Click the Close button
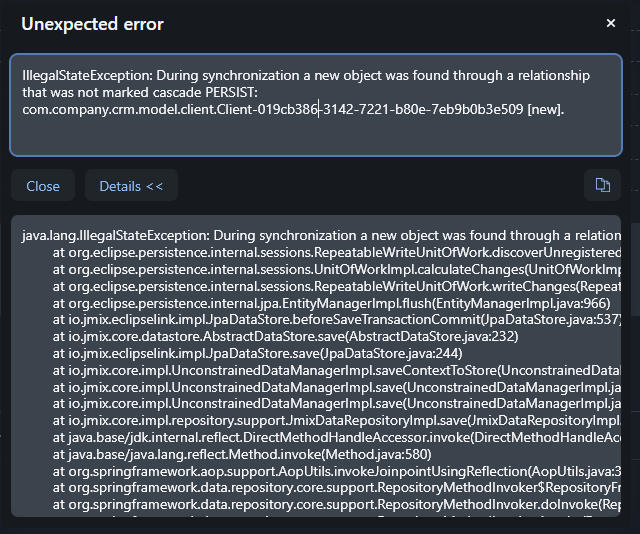Viewport: 640px width, 534px height. (x=43, y=186)
